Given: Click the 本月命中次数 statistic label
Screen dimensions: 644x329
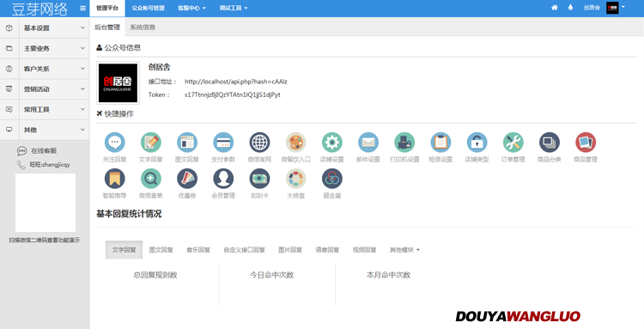Looking at the screenshot, I should coord(388,275).
